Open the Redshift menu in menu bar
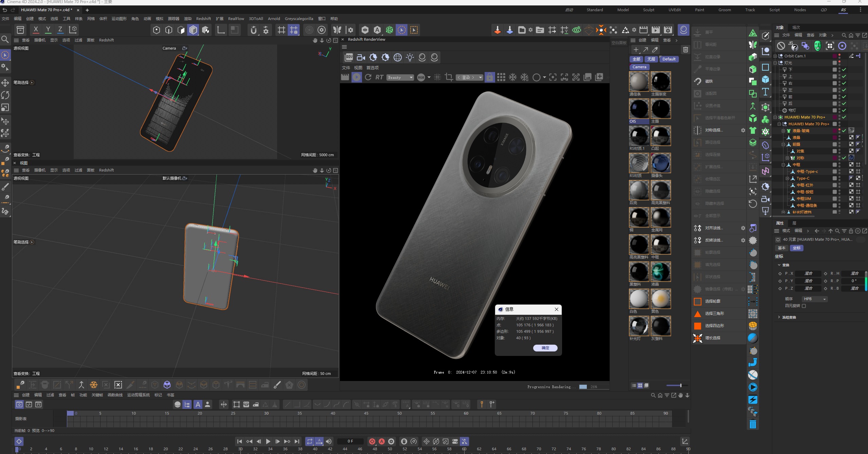 point(203,19)
